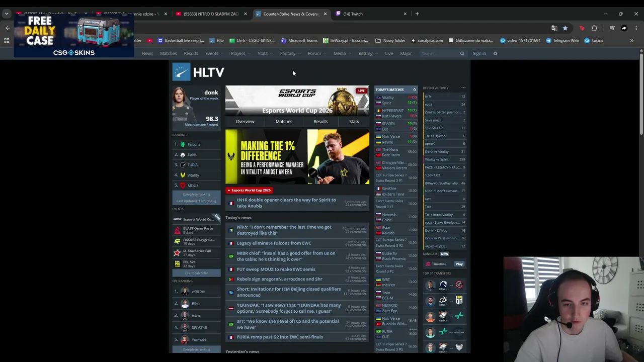Open the FISSURE Playground event logo
Viewport: 644px width, 362px height.
pos(177,241)
